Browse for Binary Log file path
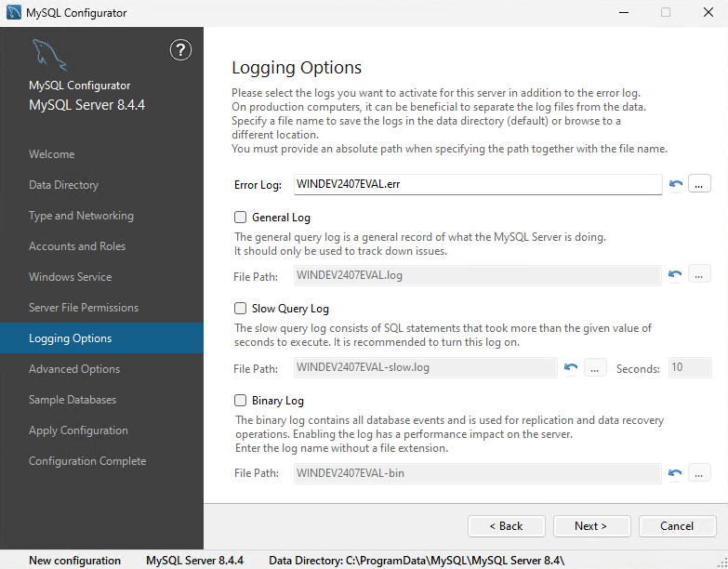Image resolution: width=728 pixels, height=569 pixels. tap(699, 473)
